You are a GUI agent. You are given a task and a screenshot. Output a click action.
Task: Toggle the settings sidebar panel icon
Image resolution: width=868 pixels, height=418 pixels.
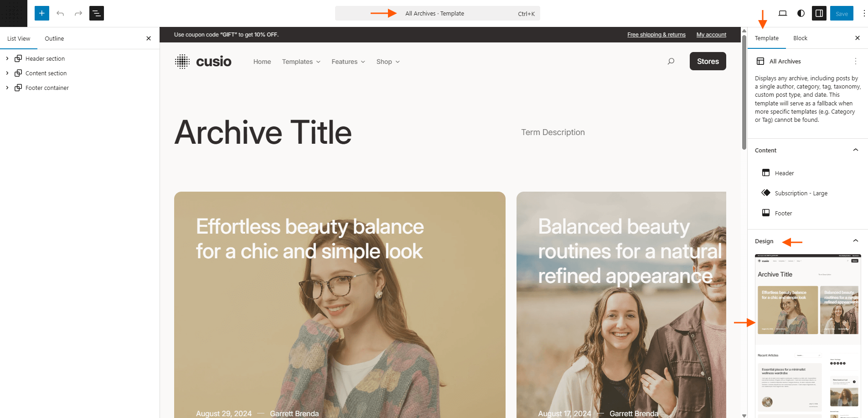point(819,13)
